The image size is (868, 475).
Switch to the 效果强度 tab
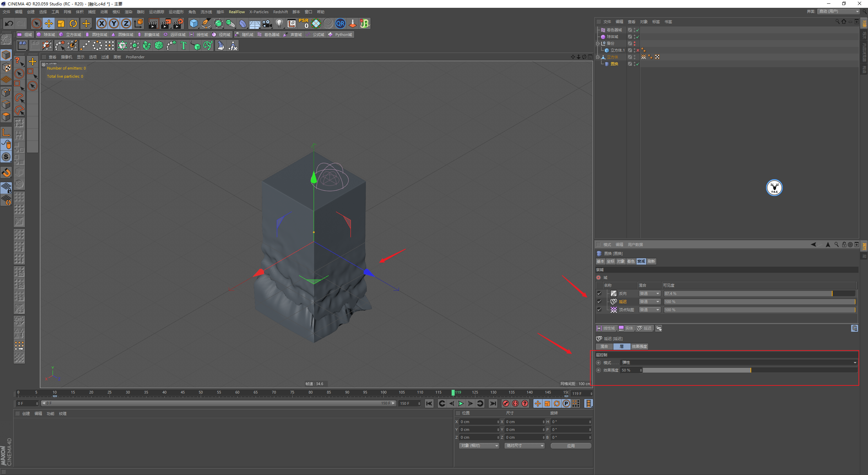639,346
